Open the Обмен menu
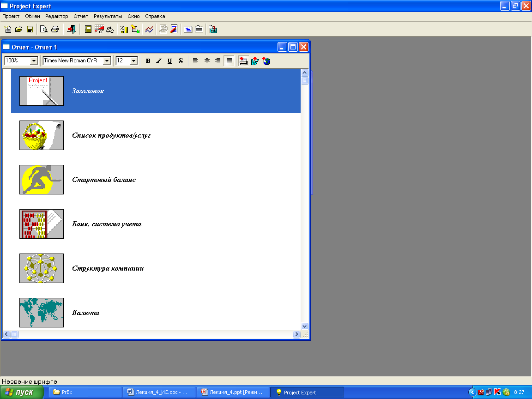532x399 pixels. 33,16
